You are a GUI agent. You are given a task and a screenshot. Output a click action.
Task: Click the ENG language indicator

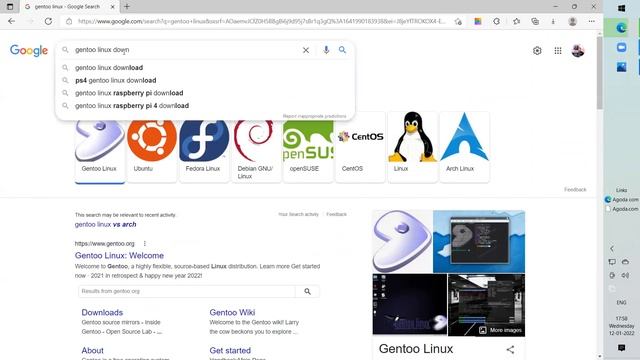click(621, 302)
